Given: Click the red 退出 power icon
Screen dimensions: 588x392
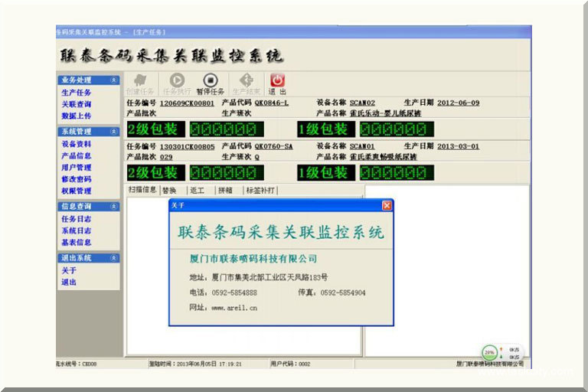Looking at the screenshot, I should tap(277, 80).
